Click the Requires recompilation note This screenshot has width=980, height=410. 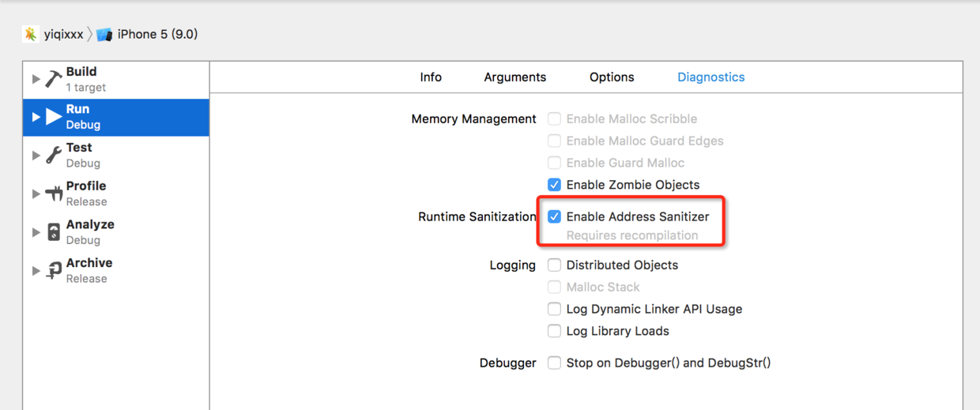(632, 235)
